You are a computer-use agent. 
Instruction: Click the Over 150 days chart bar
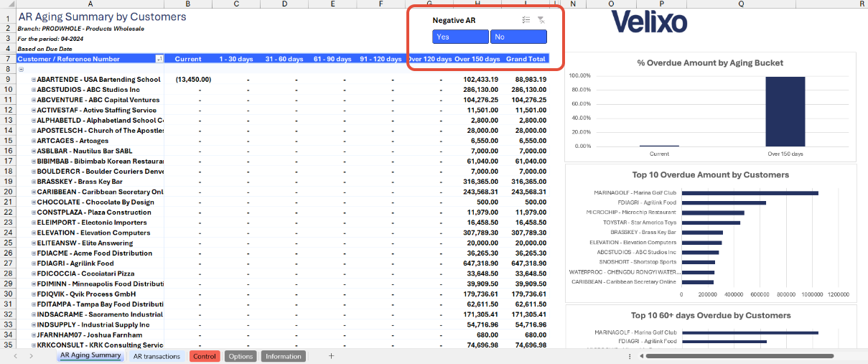point(785,111)
